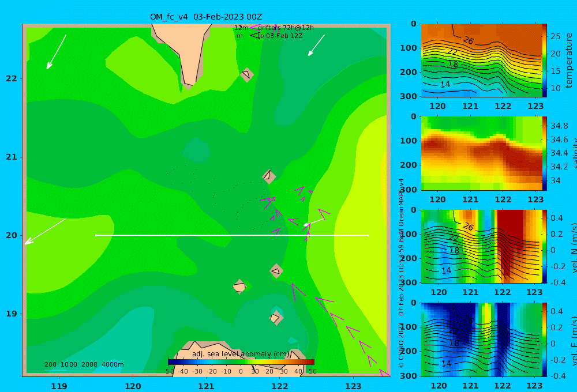This screenshot has width=577, height=392.
Task: Select the 'vel. N (m/s)' axis label
Action: pyautogui.click(x=573, y=248)
